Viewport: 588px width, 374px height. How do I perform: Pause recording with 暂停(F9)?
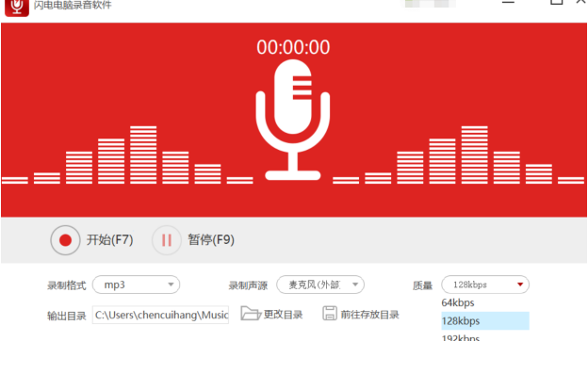click(211, 240)
